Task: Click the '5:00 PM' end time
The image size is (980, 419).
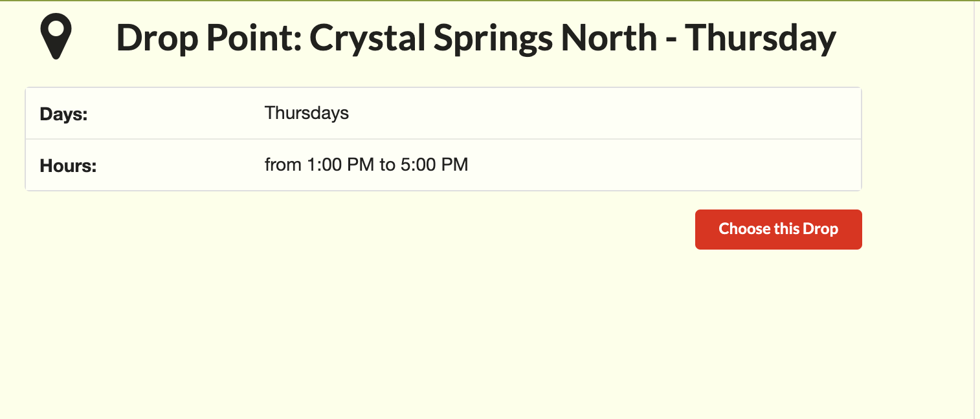Action: 434,165
